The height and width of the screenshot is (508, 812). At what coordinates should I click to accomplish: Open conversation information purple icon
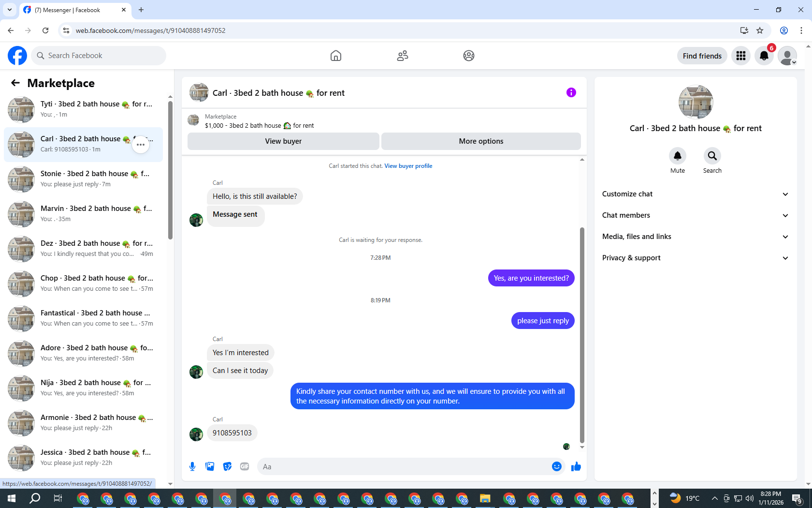click(571, 92)
